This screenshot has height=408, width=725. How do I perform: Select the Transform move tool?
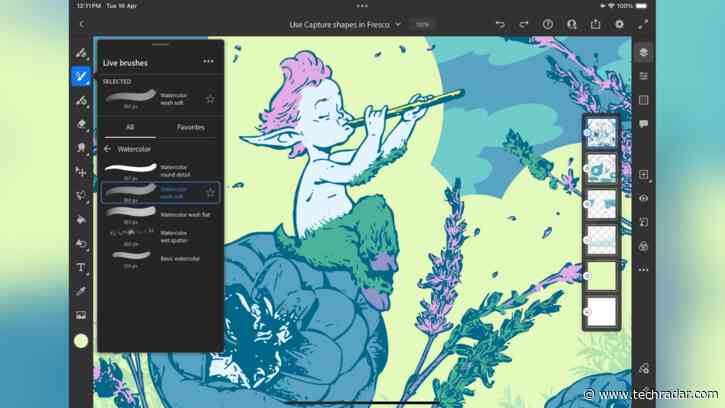click(81, 172)
